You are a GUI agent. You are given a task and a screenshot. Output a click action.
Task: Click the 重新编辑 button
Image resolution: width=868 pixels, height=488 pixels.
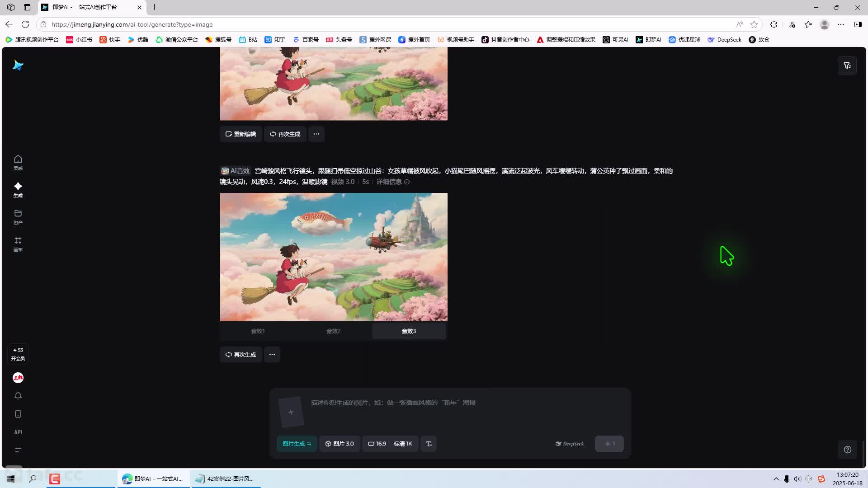(241, 134)
